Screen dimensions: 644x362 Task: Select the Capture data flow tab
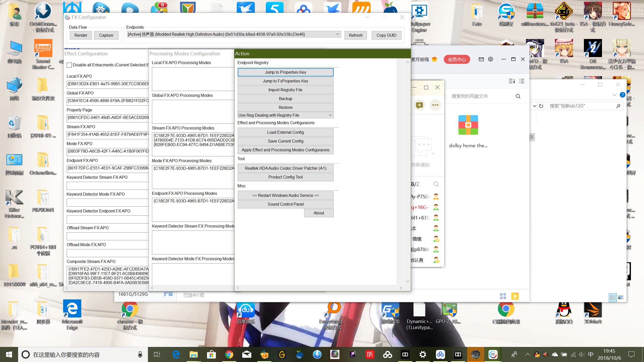pos(106,35)
